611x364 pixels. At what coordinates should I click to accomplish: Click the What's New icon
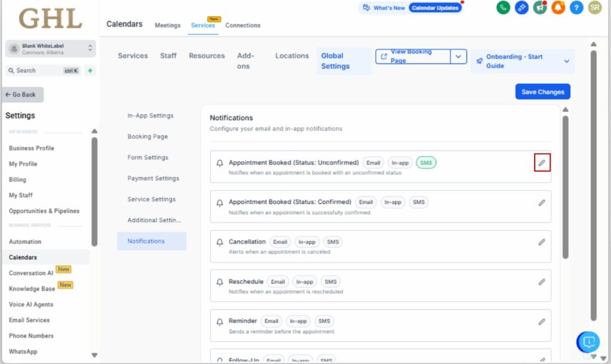(366, 8)
